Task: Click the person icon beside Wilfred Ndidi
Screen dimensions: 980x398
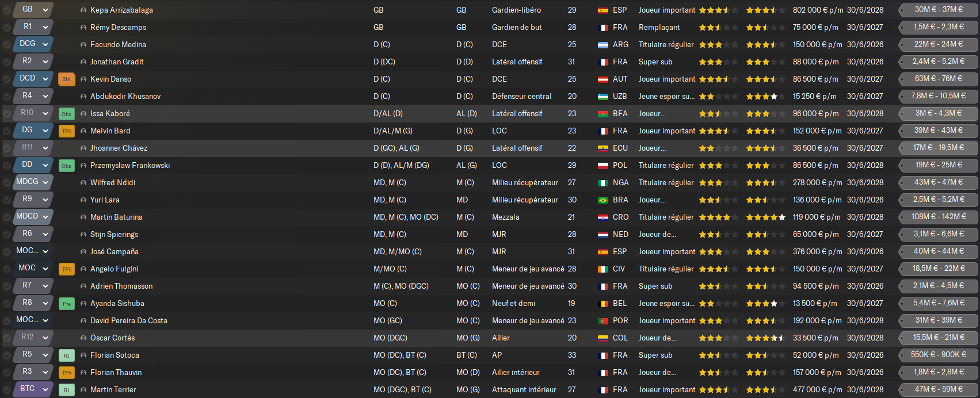Action: pyautogui.click(x=83, y=183)
